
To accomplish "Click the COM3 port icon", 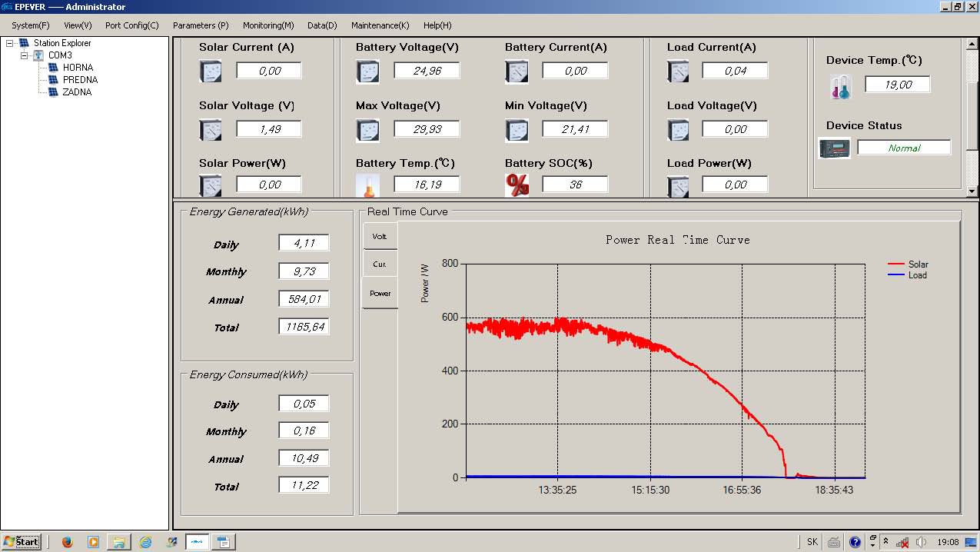I will point(38,55).
